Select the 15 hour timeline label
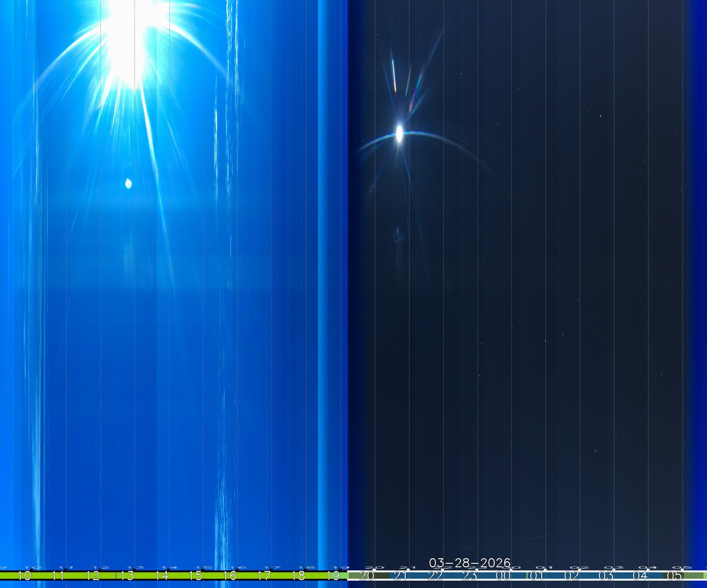707x588 pixels. tap(196, 575)
